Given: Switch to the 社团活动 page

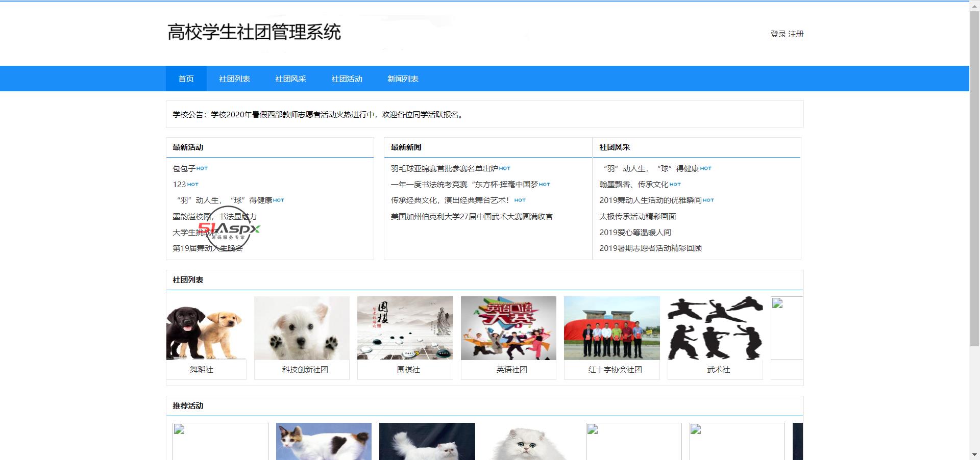Looking at the screenshot, I should point(347,79).
